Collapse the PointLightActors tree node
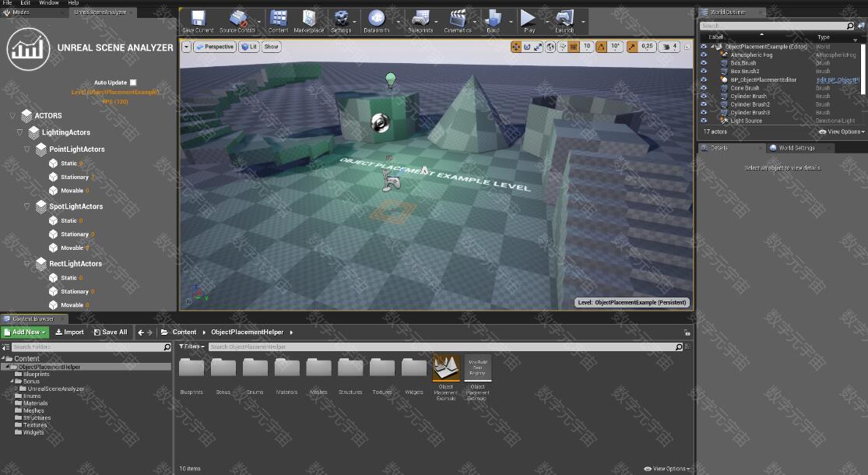Viewport: 868px width, 475px height. click(27, 150)
